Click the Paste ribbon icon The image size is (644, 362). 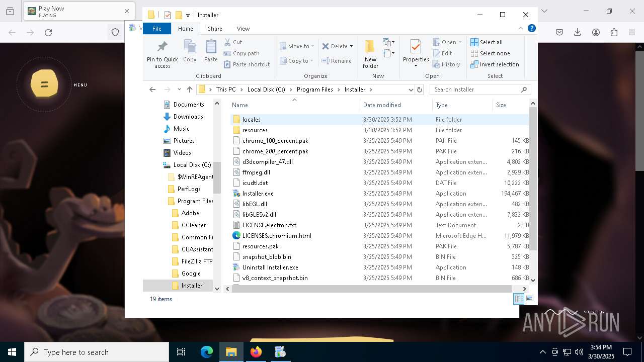tap(211, 51)
